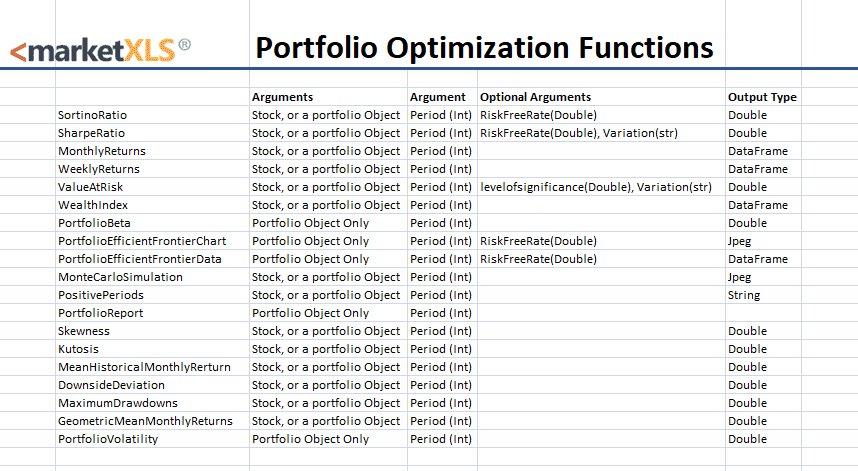Click the GeometricMeanMonthlyReturns cell

(145, 421)
